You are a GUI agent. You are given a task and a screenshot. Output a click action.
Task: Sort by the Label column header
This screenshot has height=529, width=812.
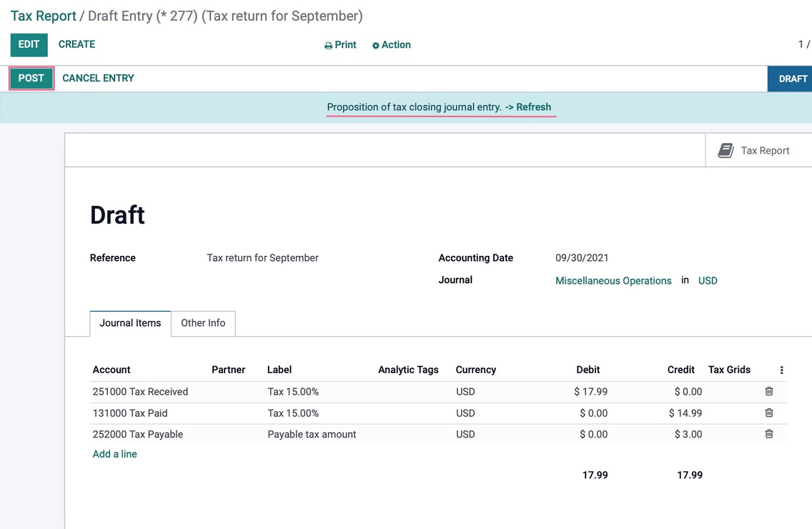point(279,370)
